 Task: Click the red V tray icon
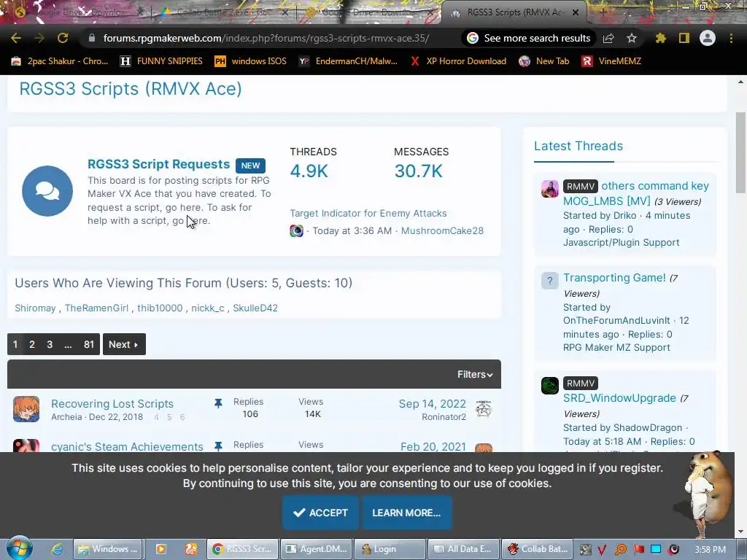coord(602,550)
